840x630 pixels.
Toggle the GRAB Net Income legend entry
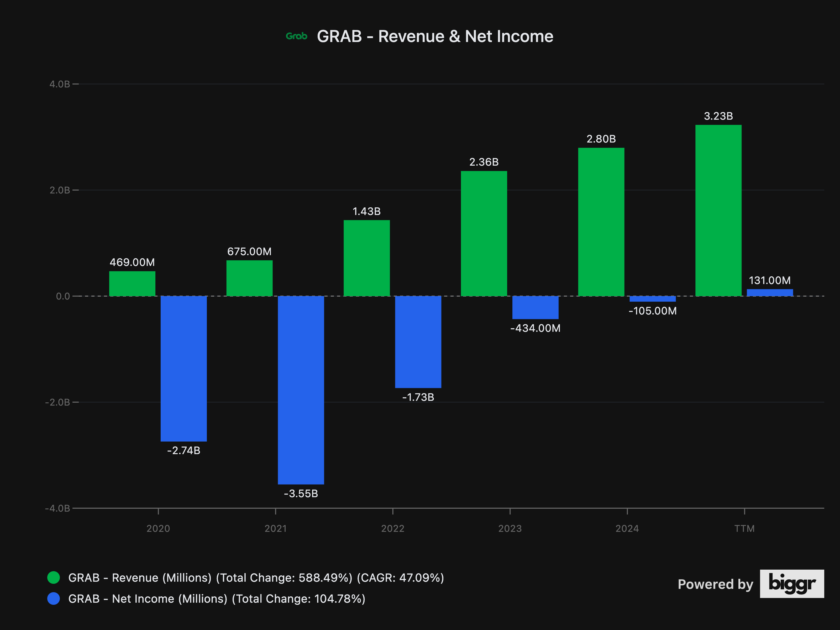pyautogui.click(x=217, y=598)
